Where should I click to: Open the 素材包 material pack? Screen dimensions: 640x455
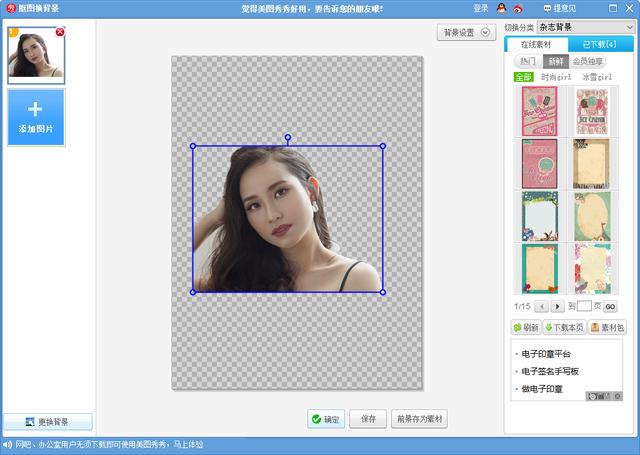pos(608,327)
